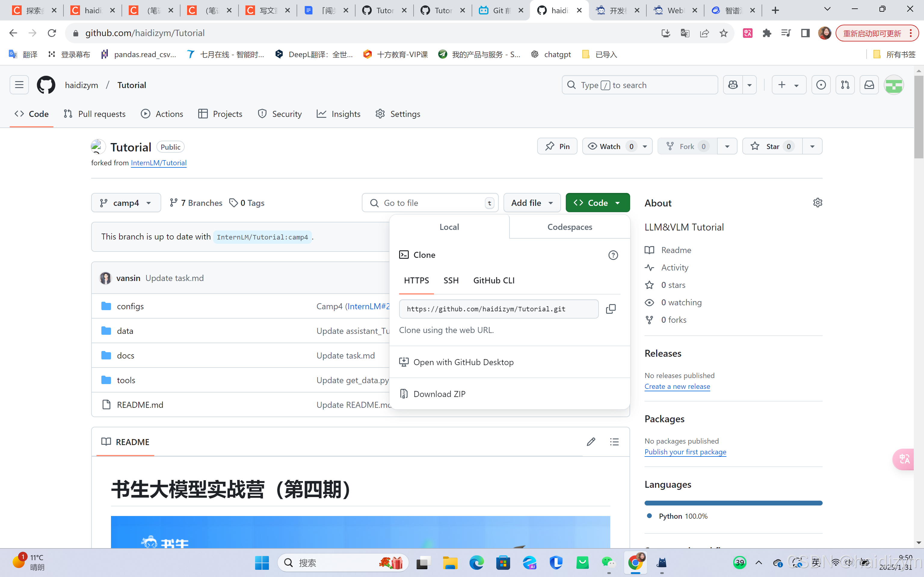The width and height of the screenshot is (924, 577).
Task: Edit README with the pencil icon
Action: tap(591, 441)
